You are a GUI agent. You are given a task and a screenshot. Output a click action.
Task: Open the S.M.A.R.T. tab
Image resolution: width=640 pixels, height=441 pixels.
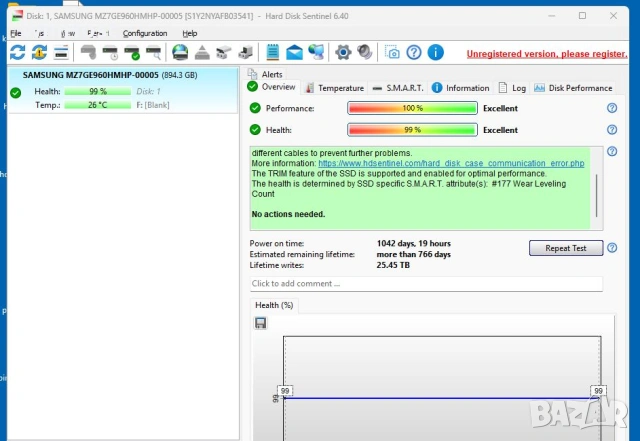(x=398, y=88)
